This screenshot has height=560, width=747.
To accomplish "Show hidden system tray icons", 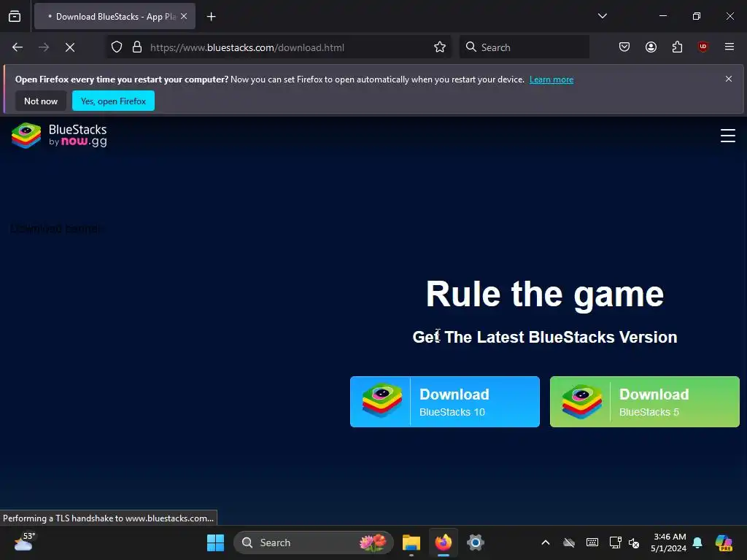I will [x=546, y=542].
